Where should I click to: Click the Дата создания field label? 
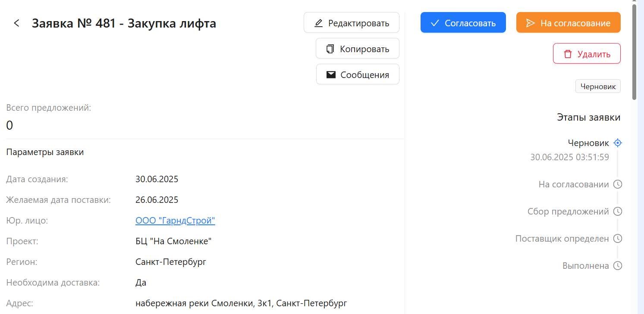pyautogui.click(x=37, y=179)
